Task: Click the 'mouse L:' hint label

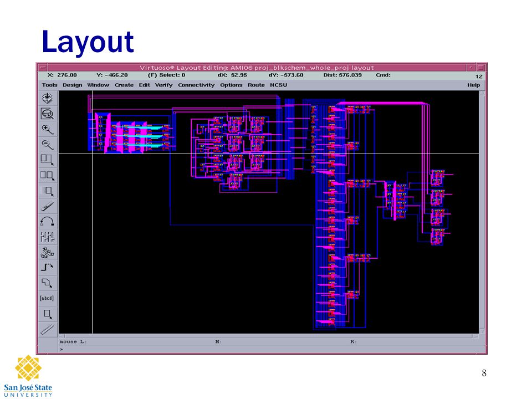Action: click(73, 342)
